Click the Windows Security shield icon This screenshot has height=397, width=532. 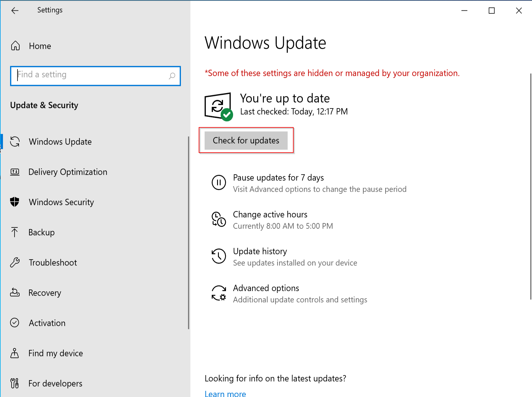[15, 202]
